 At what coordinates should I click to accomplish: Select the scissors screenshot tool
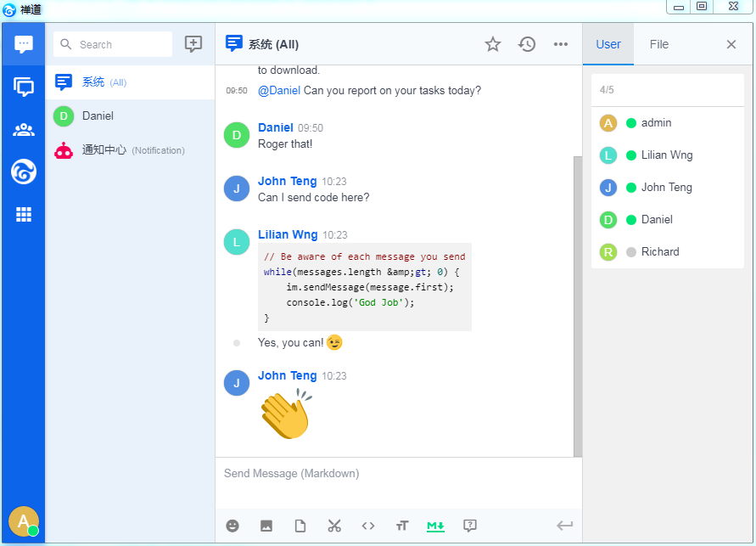tap(334, 526)
